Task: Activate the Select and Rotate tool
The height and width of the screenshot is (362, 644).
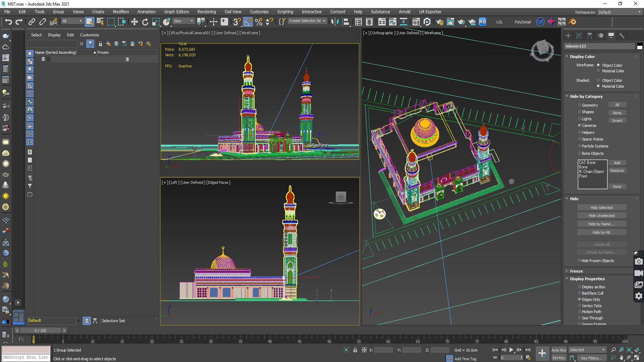Action: [145, 22]
